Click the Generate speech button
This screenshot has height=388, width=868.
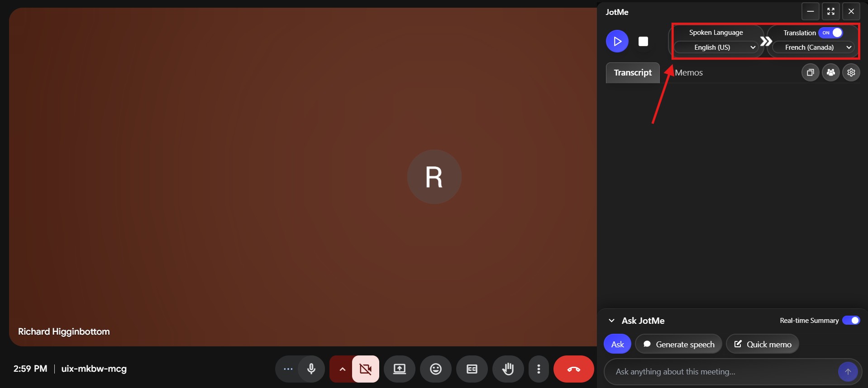(678, 344)
